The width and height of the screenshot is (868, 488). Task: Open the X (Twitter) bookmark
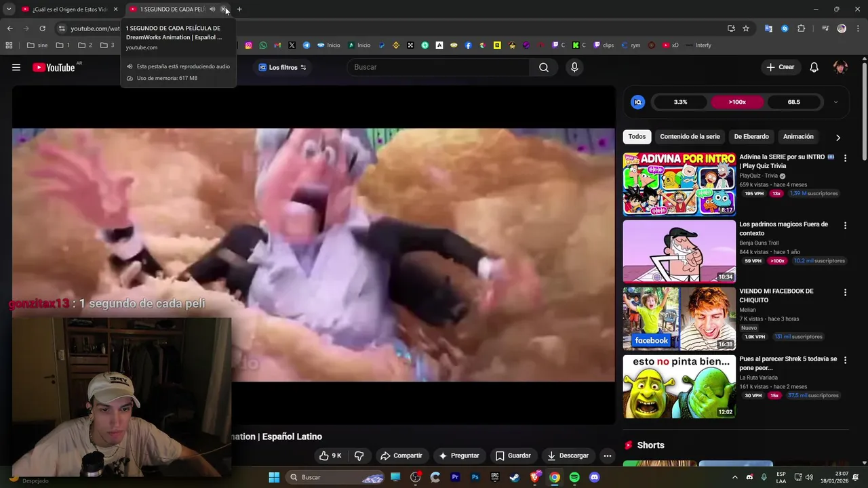tap(292, 45)
